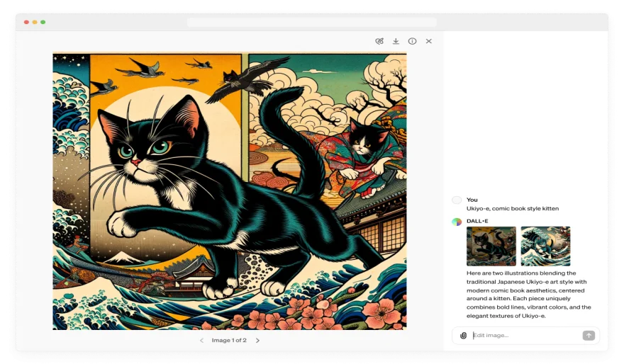Image resolution: width=624 pixels, height=364 pixels.
Task: Click the large kitten Ukiyo-e image
Action: point(230,191)
